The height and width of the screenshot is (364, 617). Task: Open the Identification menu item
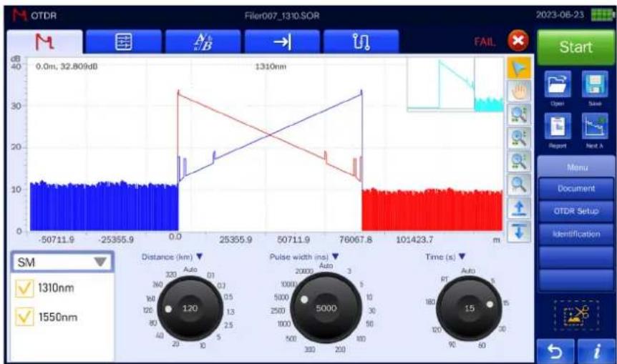[576, 234]
